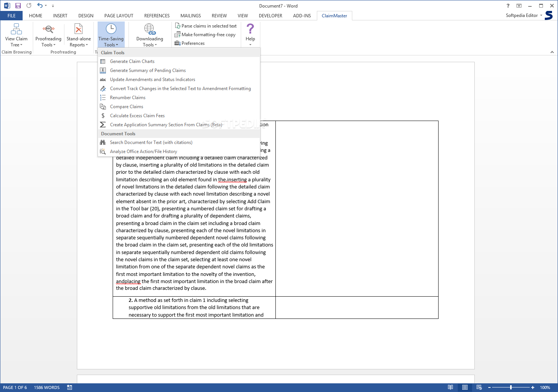Open ClaimMaster Preferences
558x392 pixels.
[x=190, y=43]
